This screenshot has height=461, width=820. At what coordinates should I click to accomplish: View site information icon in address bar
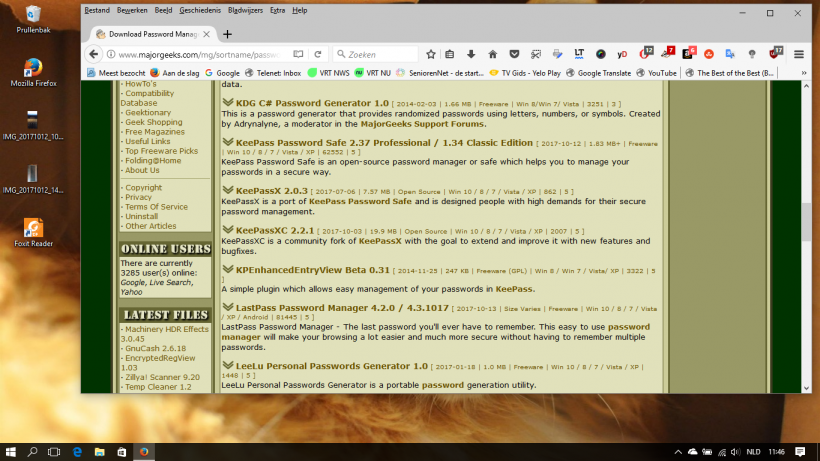pos(111,54)
